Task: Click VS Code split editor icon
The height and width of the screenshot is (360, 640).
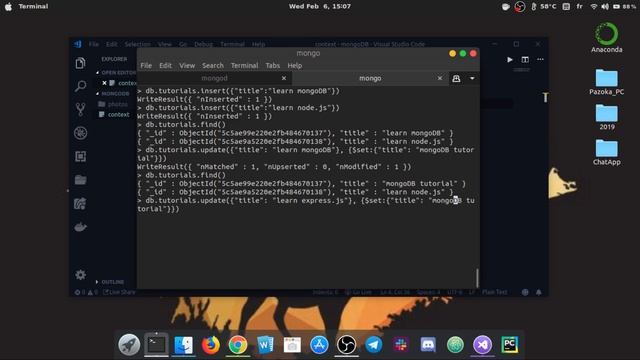Action: [x=525, y=60]
